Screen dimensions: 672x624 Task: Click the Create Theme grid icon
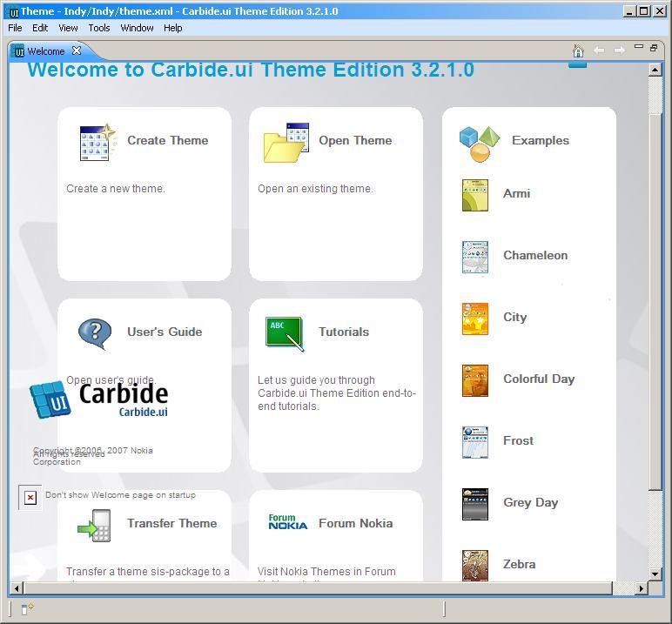coord(98,142)
